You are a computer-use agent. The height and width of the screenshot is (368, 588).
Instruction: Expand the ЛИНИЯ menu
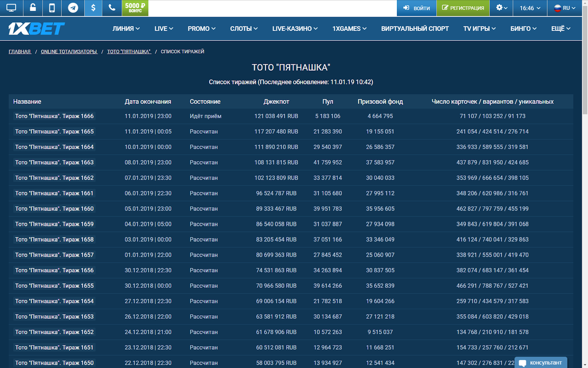[x=126, y=28]
